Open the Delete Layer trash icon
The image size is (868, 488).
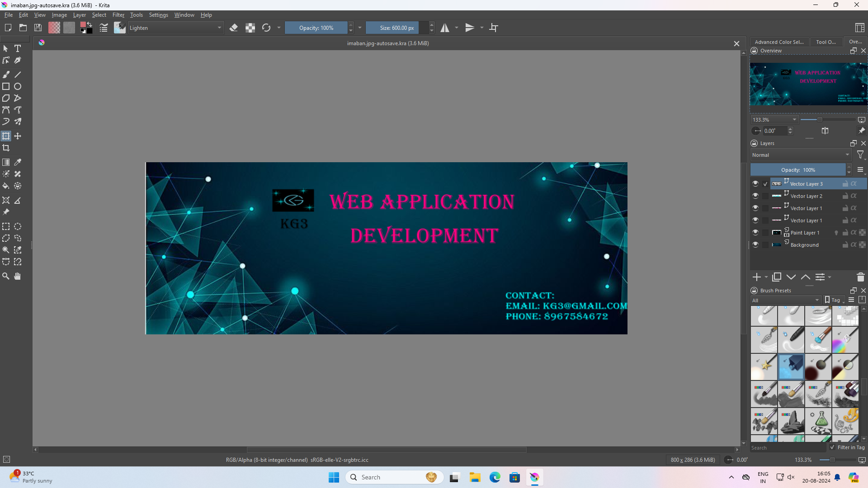[860, 277]
